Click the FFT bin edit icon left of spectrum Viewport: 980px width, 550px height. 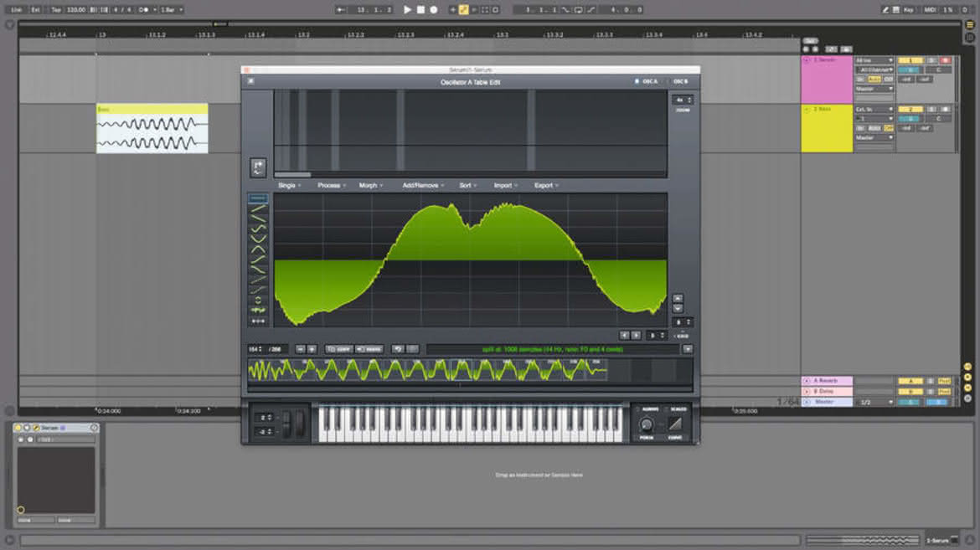[258, 167]
